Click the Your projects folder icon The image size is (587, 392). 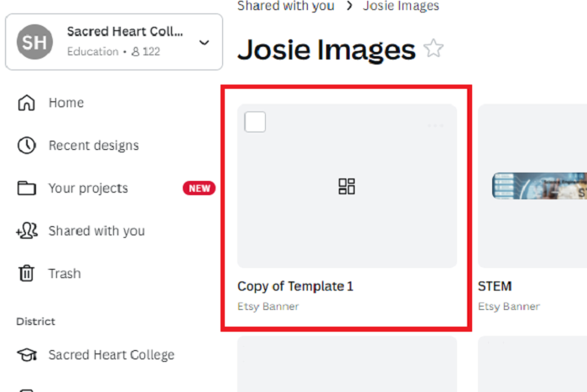click(x=27, y=188)
